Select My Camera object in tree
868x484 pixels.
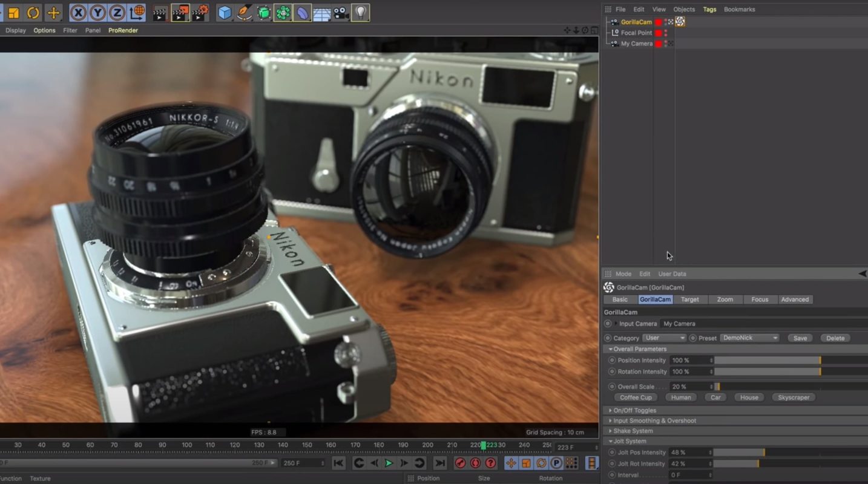click(637, 44)
